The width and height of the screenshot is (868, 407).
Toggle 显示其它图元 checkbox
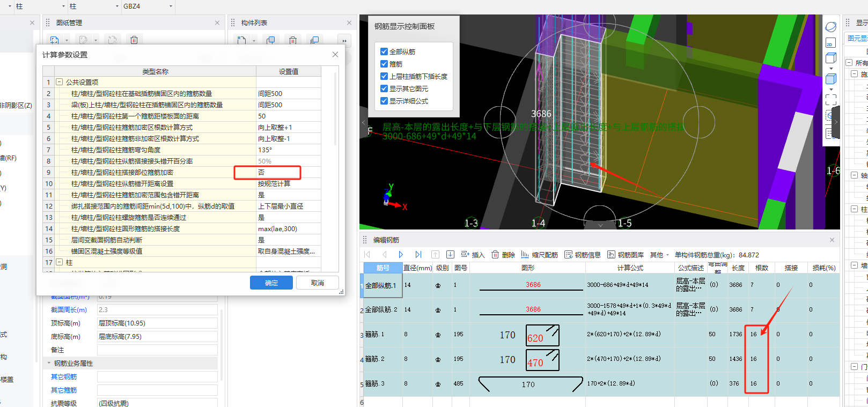pos(384,88)
